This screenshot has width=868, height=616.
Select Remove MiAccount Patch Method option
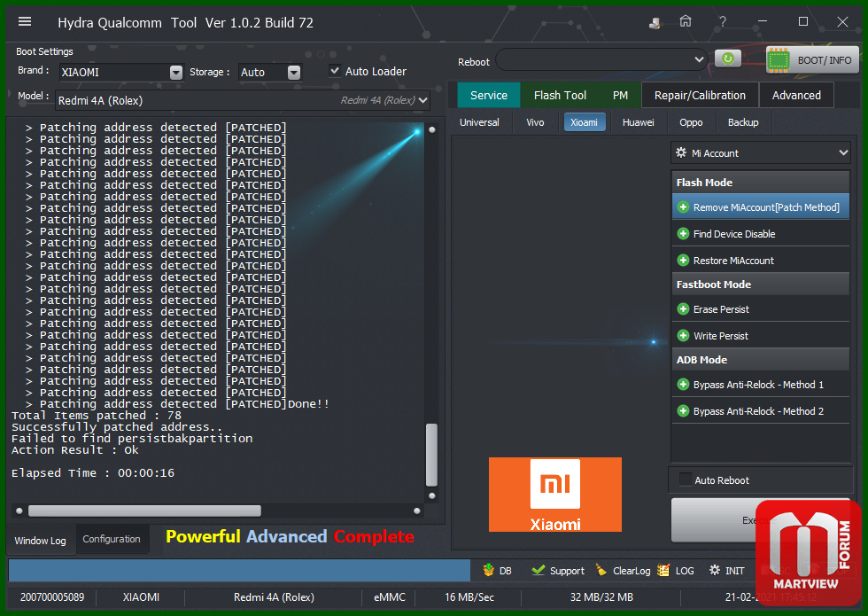760,207
